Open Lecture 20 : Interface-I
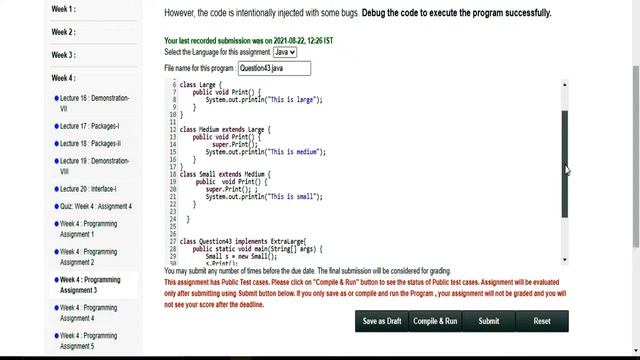Image resolution: width=640 pixels, height=360 pixels. [x=88, y=189]
